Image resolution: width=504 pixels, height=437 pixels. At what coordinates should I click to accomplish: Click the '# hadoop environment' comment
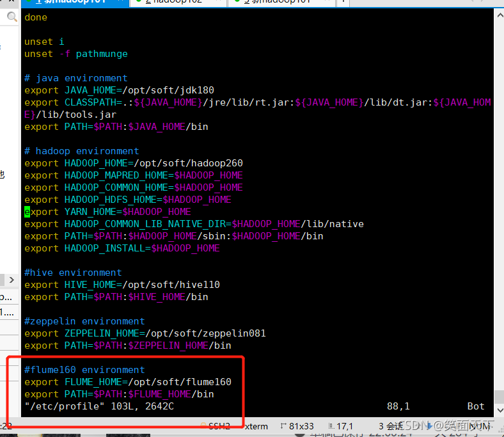point(82,151)
